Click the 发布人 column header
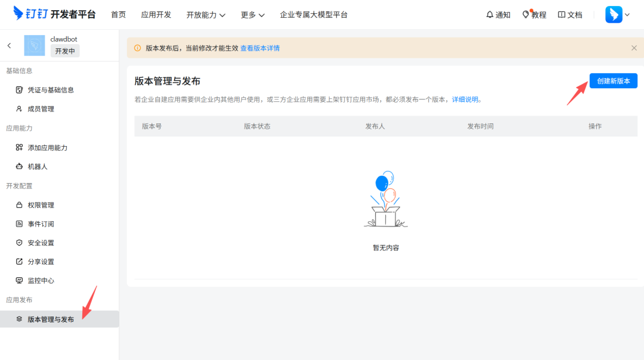 (375, 126)
